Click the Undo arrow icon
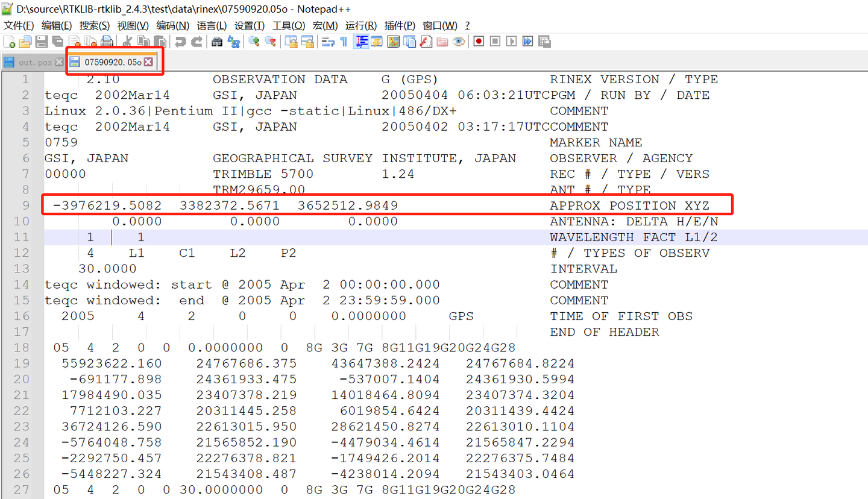 pyautogui.click(x=180, y=42)
